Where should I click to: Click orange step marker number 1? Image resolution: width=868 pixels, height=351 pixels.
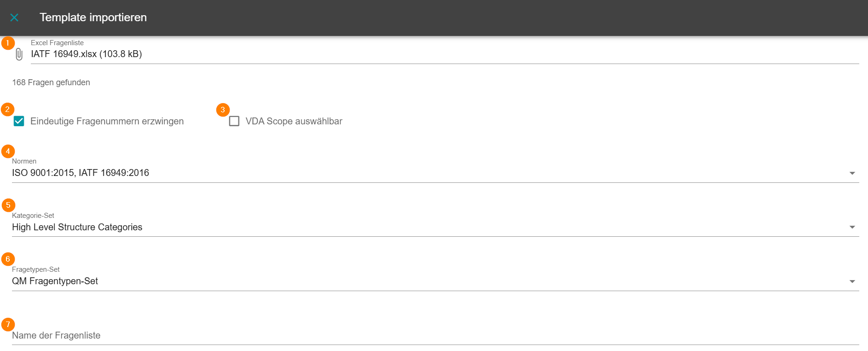pos(8,43)
